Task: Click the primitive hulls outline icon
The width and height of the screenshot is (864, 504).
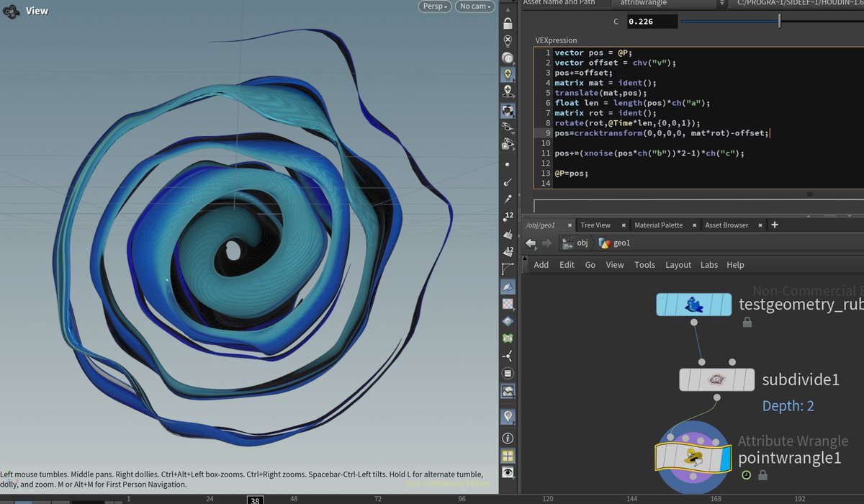Action: (x=508, y=268)
